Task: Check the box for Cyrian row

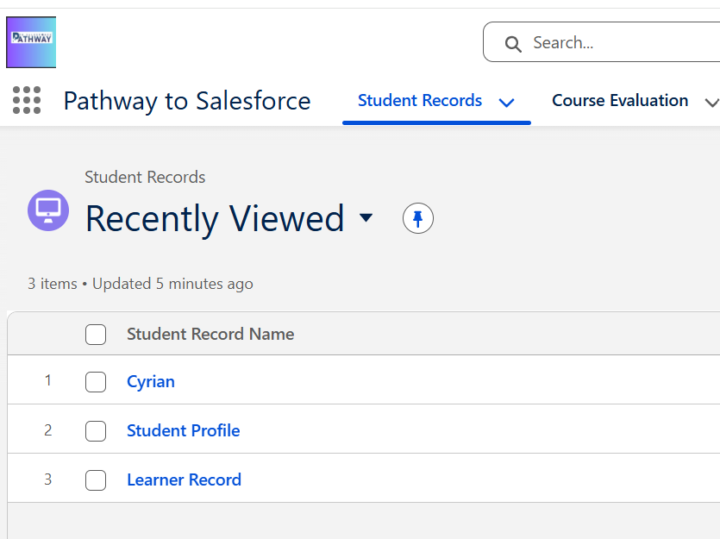Action: point(96,382)
